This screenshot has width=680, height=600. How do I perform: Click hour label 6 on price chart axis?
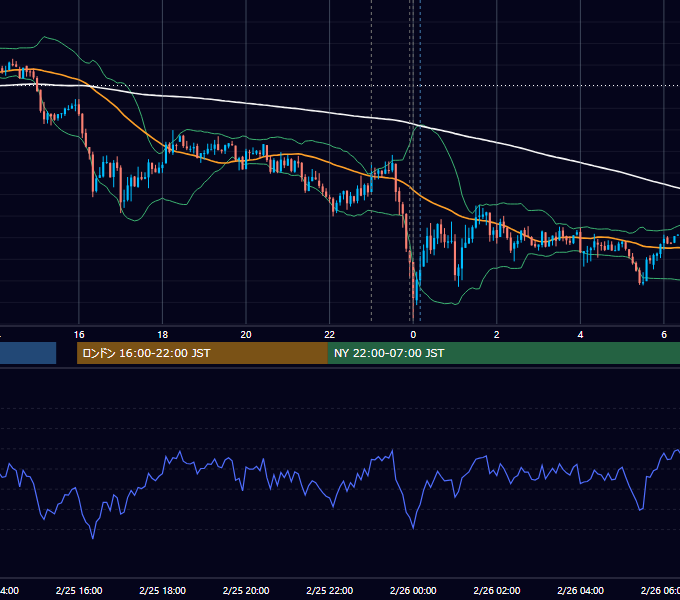tap(664, 335)
